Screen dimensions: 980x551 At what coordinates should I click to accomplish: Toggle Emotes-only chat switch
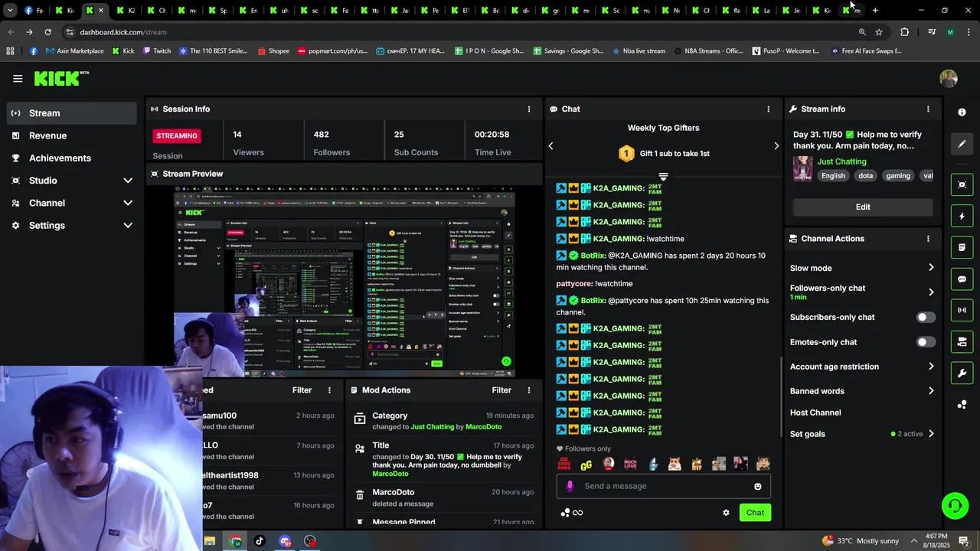point(926,342)
